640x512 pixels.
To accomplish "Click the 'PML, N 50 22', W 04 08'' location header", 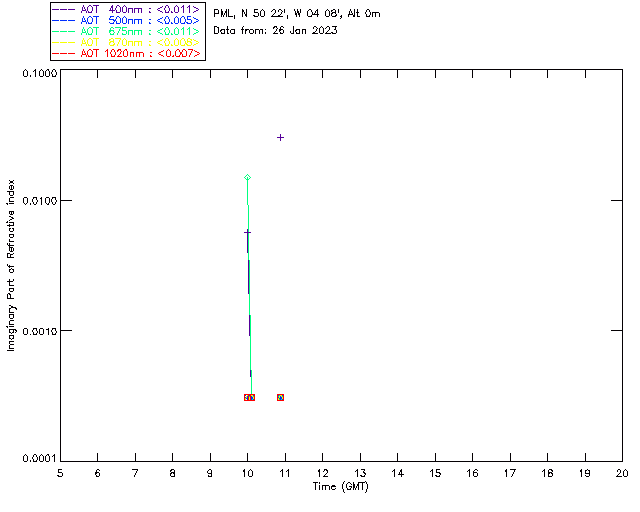I will click(297, 14).
